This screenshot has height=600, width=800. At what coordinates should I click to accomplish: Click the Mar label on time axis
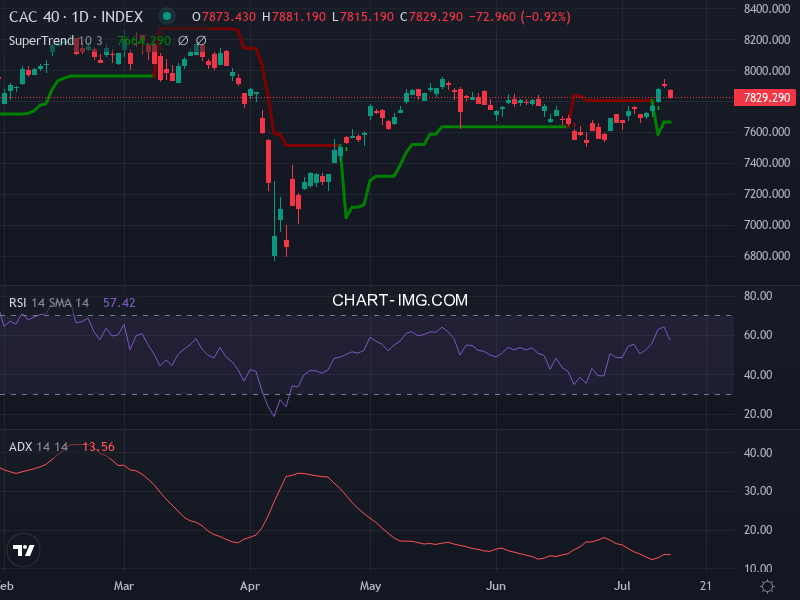click(124, 586)
